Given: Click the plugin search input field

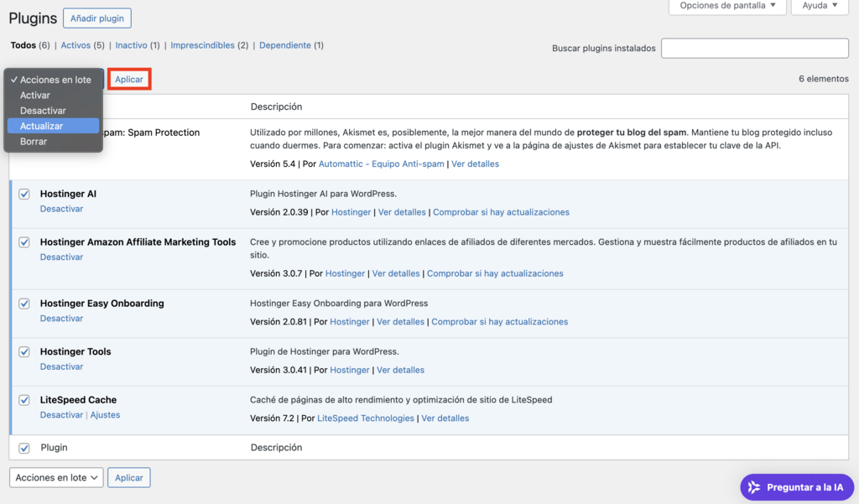Looking at the screenshot, I should [754, 48].
